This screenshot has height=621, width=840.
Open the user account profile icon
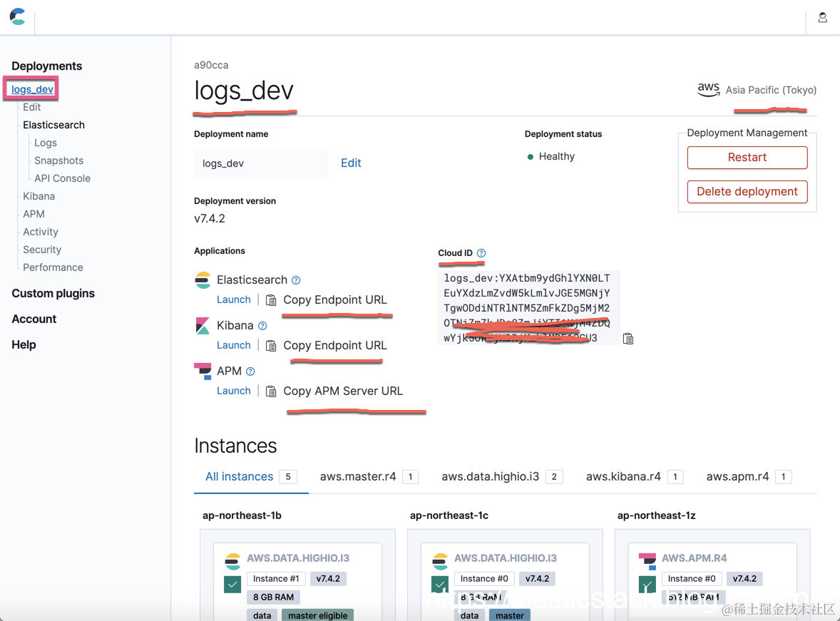point(822,18)
